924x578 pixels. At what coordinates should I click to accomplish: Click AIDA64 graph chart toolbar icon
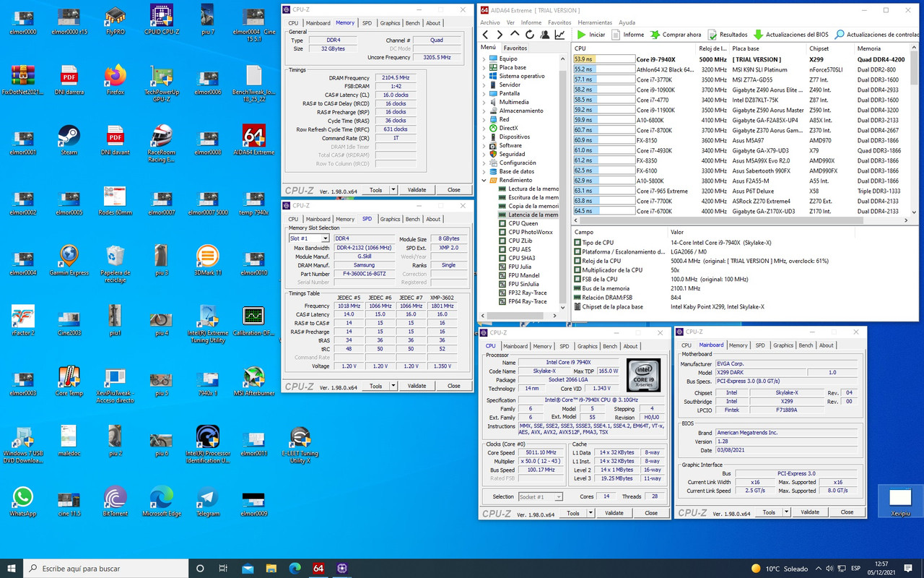560,35
